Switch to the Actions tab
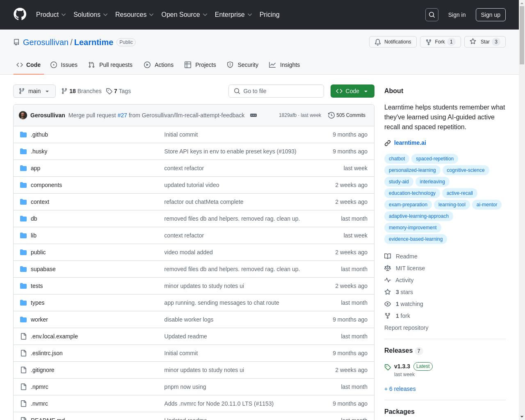The image size is (525, 420). 159,65
